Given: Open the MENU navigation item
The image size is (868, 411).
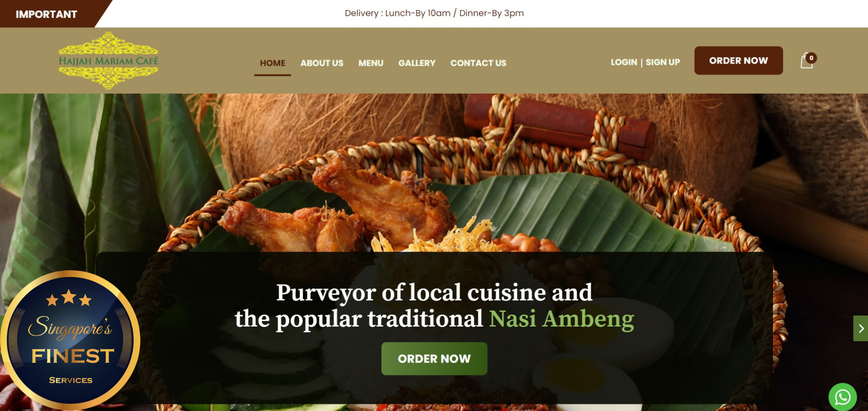Looking at the screenshot, I should [371, 63].
